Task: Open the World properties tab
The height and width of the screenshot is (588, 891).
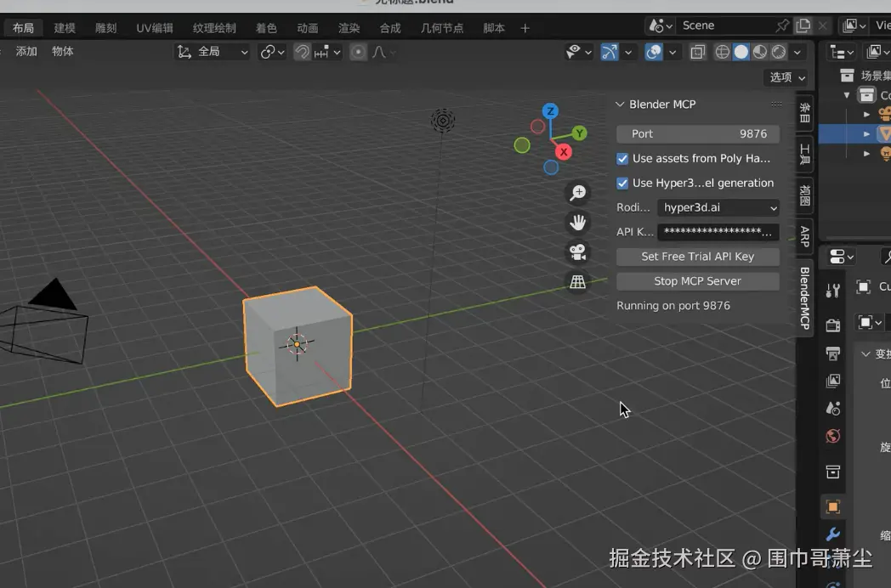Action: coord(833,436)
